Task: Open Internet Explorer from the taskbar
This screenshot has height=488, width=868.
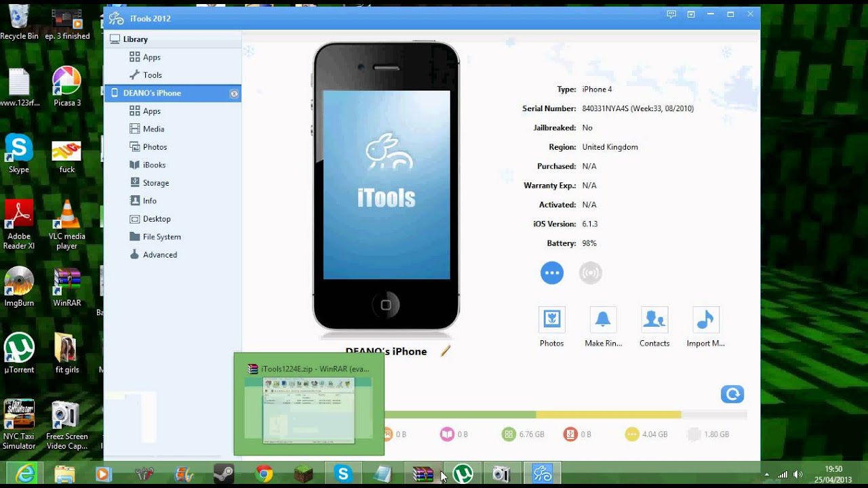Action: pyautogui.click(x=26, y=474)
